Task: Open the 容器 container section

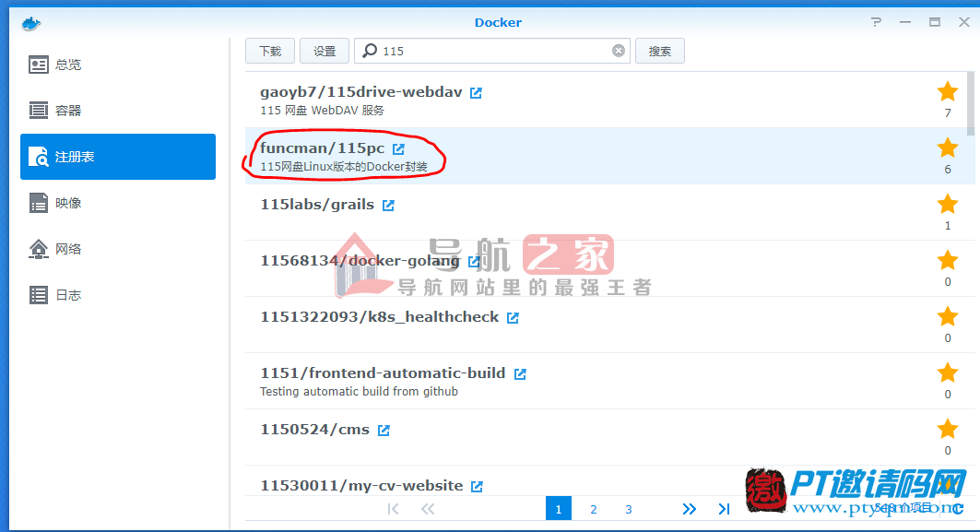Action: 117,111
